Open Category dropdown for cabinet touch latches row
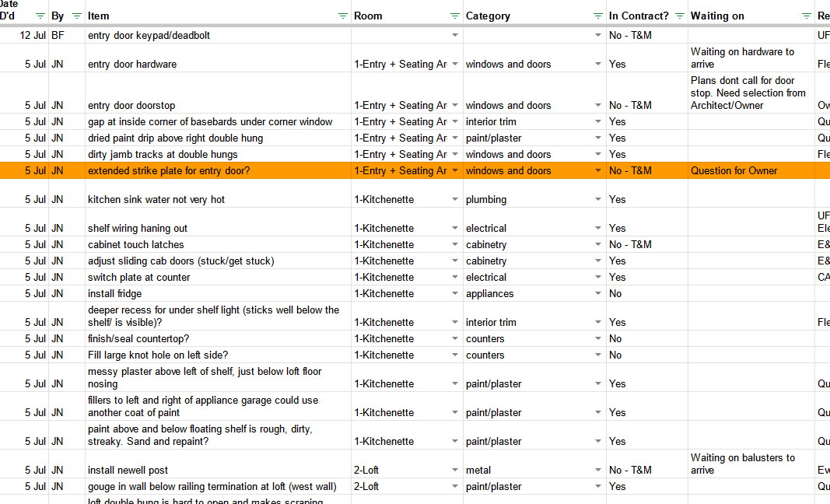This screenshot has height=504, width=830. pyautogui.click(x=597, y=244)
